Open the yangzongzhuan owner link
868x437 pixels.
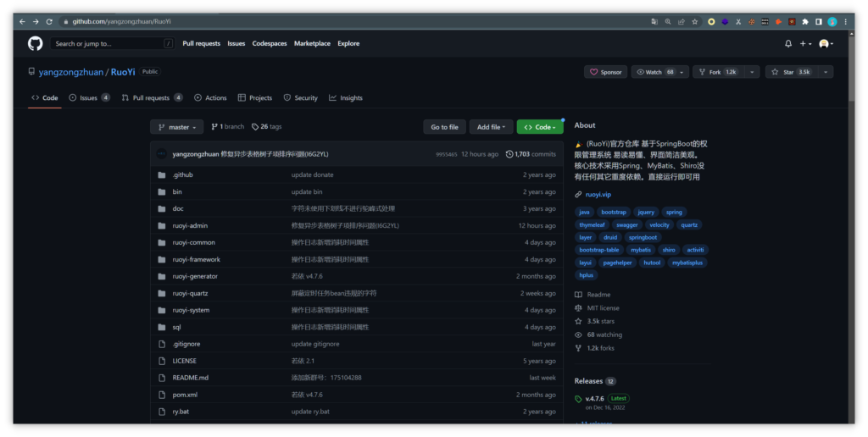click(x=71, y=72)
